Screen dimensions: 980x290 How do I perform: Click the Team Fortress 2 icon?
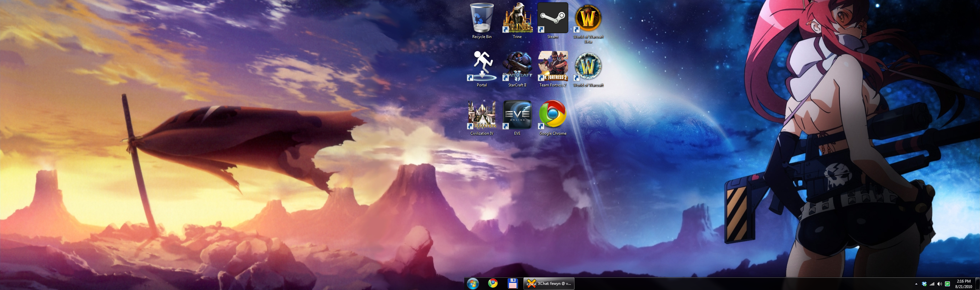click(x=553, y=67)
